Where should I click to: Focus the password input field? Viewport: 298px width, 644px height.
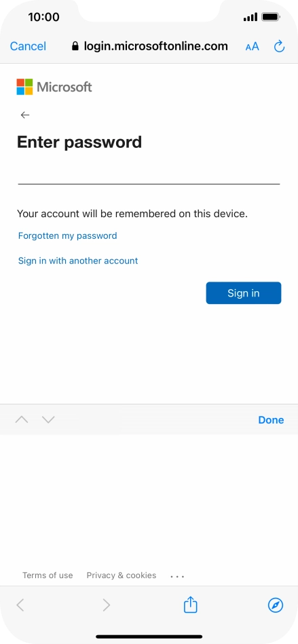click(149, 174)
